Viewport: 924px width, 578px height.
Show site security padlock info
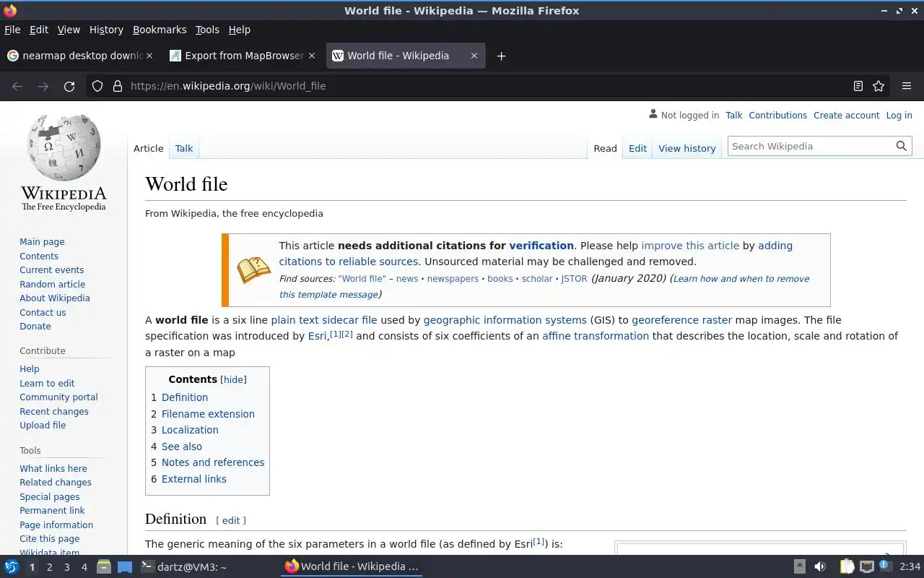coord(118,86)
